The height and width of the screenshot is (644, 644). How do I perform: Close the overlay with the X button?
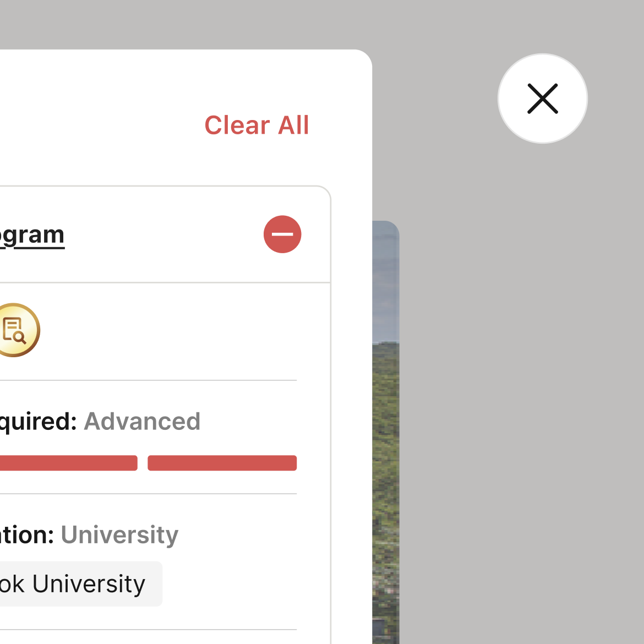[543, 99]
